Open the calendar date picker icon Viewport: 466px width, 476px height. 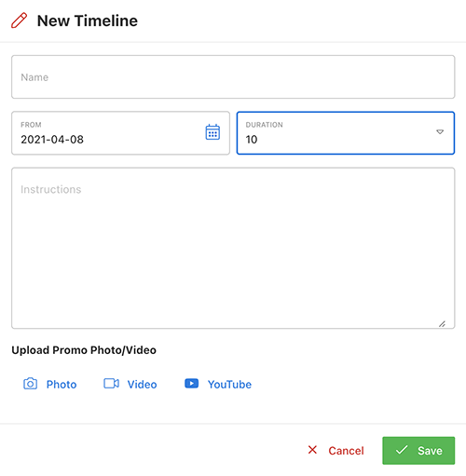coord(212,132)
